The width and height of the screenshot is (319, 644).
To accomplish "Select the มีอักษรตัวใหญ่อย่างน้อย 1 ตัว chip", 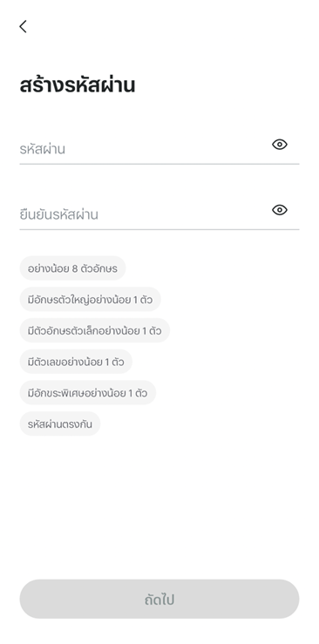I will pos(91,300).
